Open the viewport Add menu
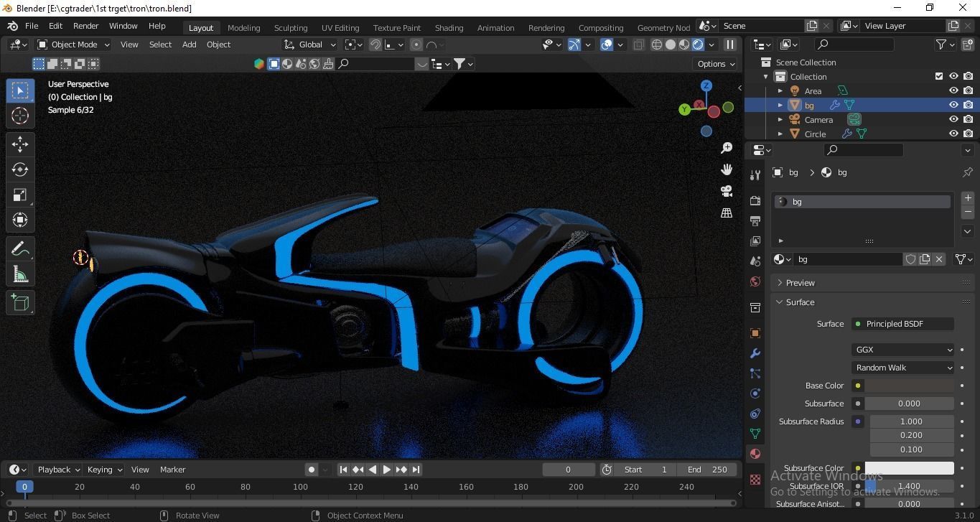The width and height of the screenshot is (980, 522). [x=189, y=45]
